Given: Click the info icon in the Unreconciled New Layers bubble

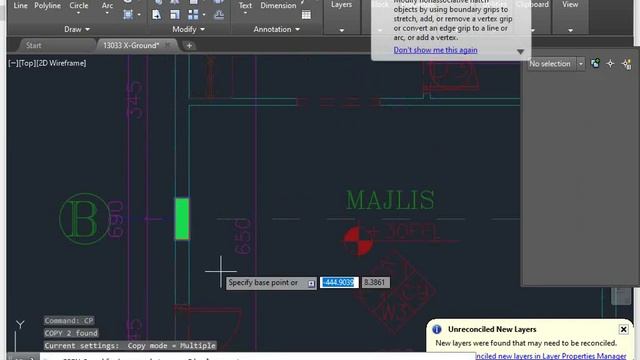Looking at the screenshot, I should coord(437,329).
